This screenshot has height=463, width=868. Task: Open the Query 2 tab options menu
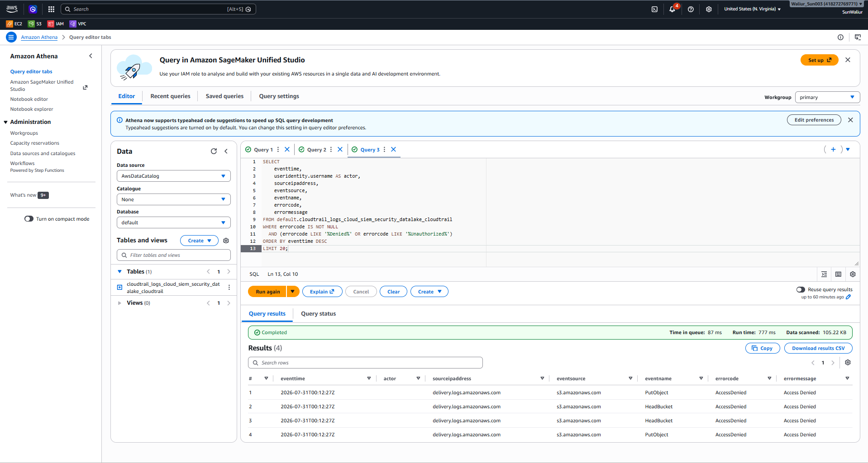pos(331,149)
